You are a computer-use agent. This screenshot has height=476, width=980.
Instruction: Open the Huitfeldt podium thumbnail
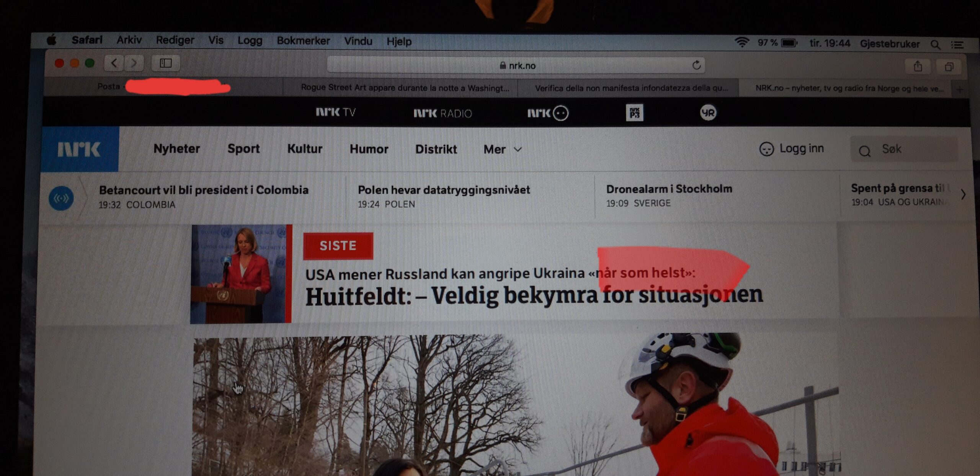(241, 274)
